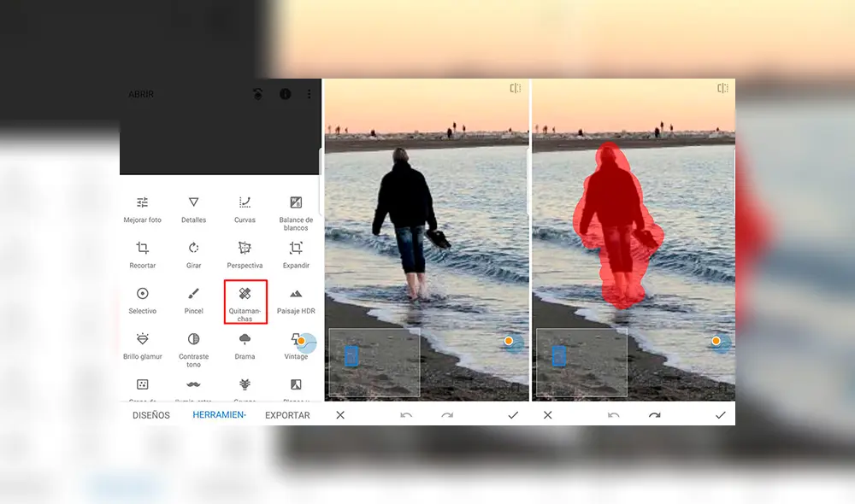The width and height of the screenshot is (855, 504).
Task: Toggle compare view on the red-masked photo
Action: (x=722, y=88)
